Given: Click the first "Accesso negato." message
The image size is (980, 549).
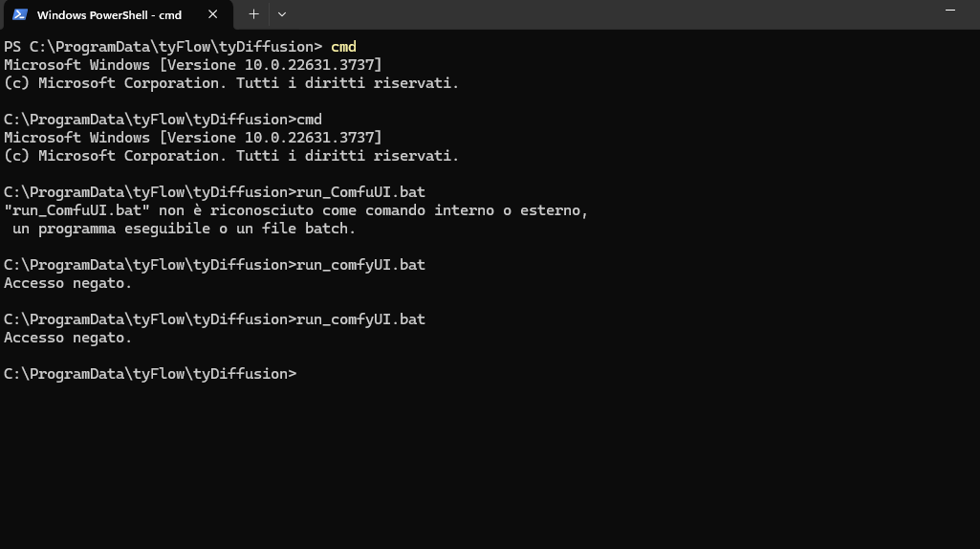Looking at the screenshot, I should pyautogui.click(x=68, y=283).
